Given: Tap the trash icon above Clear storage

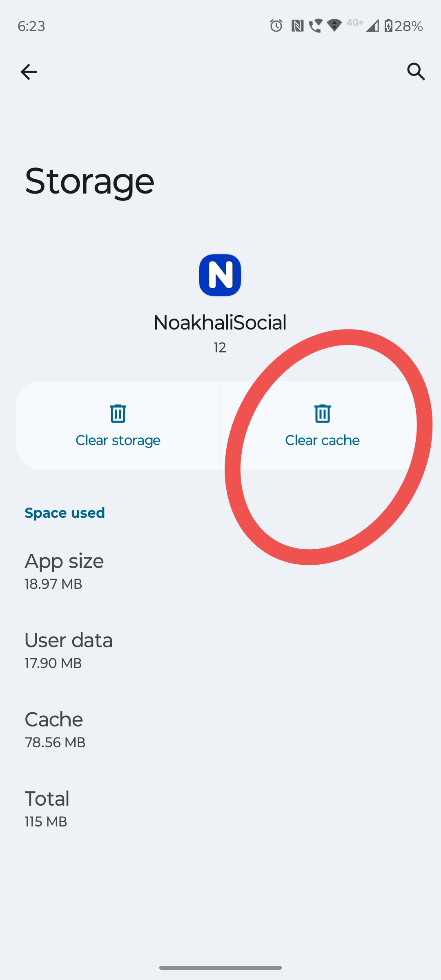Looking at the screenshot, I should click(118, 413).
